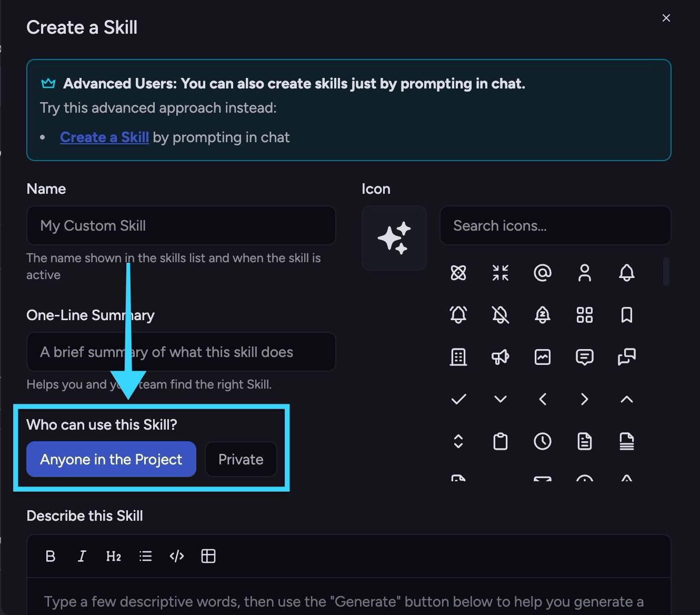Focus the Search icons field
This screenshot has height=615, width=700.
click(x=555, y=225)
